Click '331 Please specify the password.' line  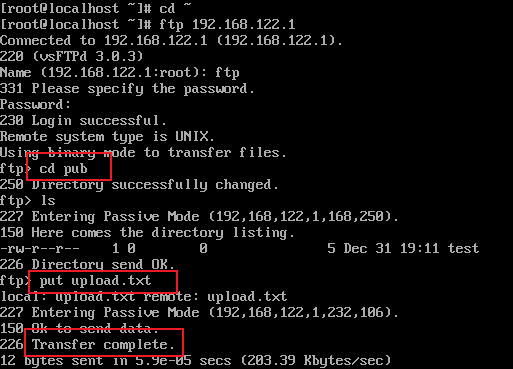click(127, 89)
